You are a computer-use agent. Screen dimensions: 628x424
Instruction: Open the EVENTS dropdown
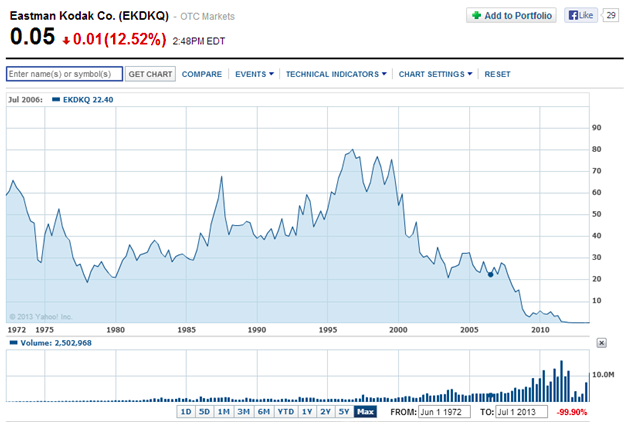pos(254,74)
